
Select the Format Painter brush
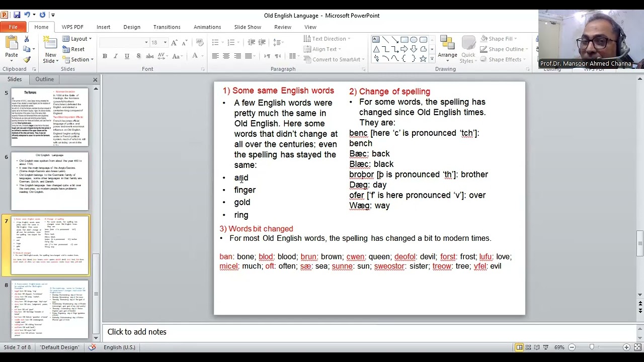coord(27,59)
